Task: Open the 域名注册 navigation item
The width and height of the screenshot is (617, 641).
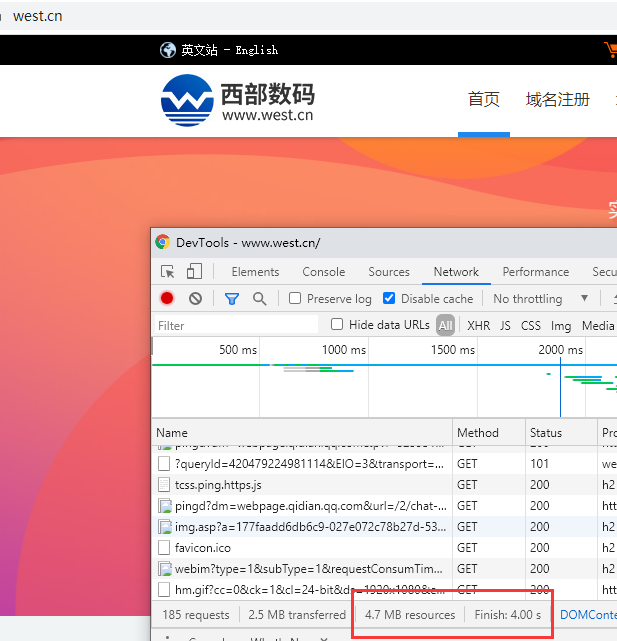Action: pos(558,99)
